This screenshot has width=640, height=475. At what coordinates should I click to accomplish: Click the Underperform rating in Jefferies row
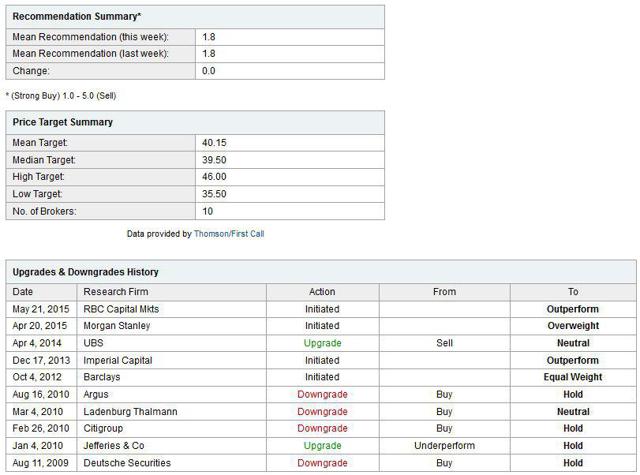point(444,446)
